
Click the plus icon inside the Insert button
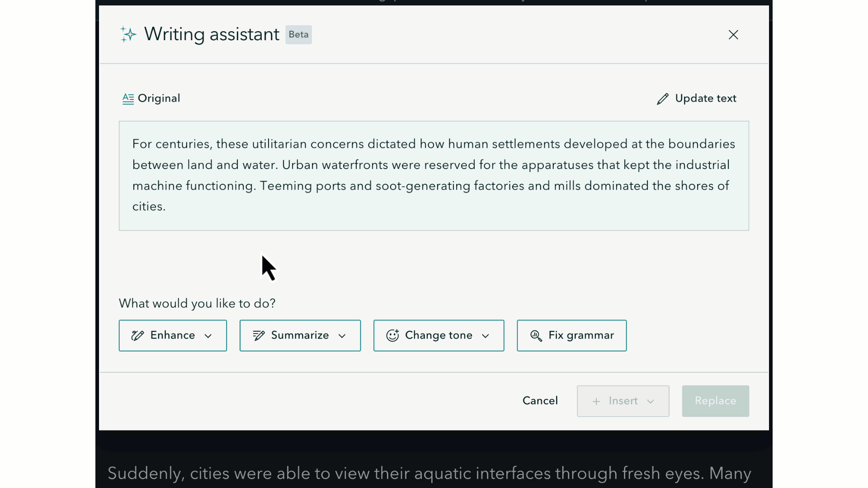click(596, 401)
